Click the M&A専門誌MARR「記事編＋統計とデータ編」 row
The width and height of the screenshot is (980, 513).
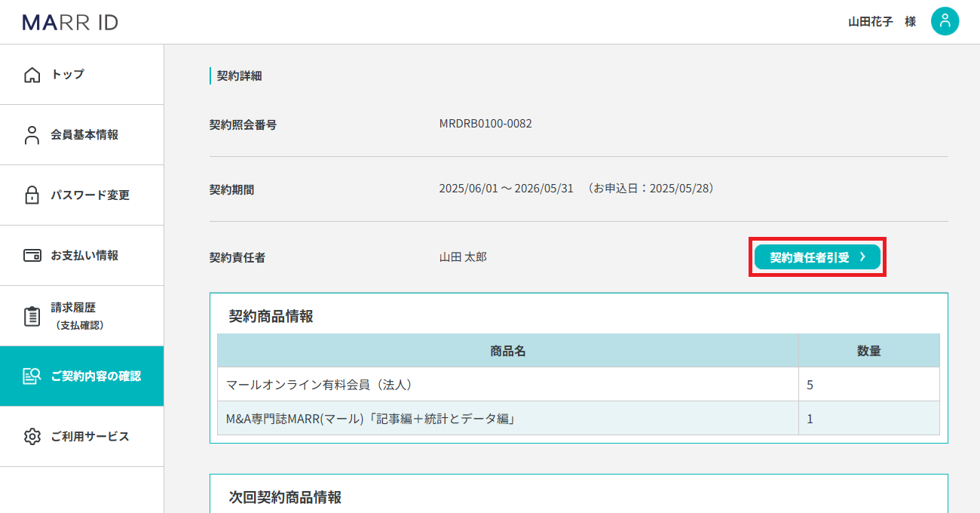(x=578, y=419)
